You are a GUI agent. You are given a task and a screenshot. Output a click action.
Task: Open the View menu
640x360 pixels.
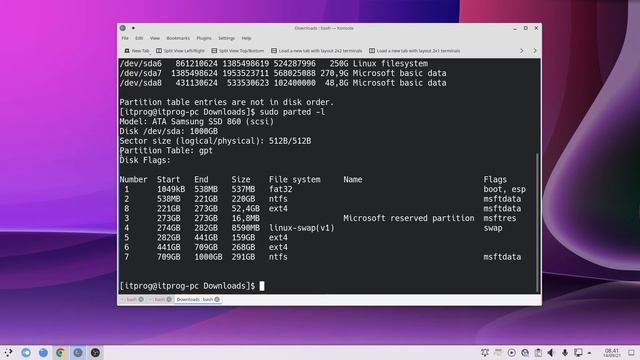tap(155, 38)
